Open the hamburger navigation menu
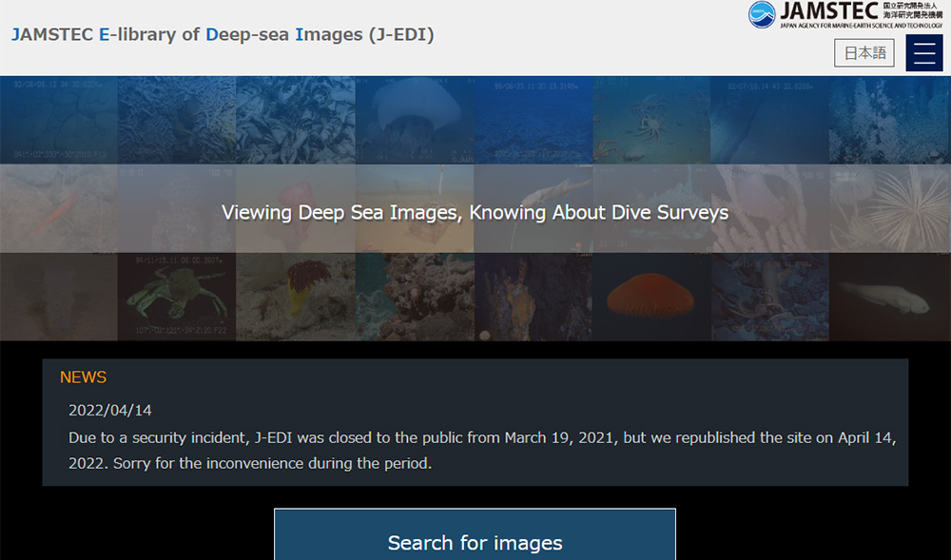Screen dimensions: 951x560 (x=923, y=53)
